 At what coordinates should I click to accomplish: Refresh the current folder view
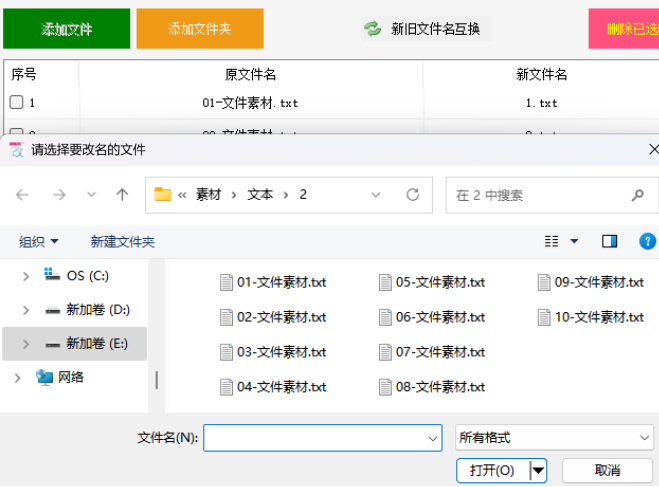click(x=413, y=195)
